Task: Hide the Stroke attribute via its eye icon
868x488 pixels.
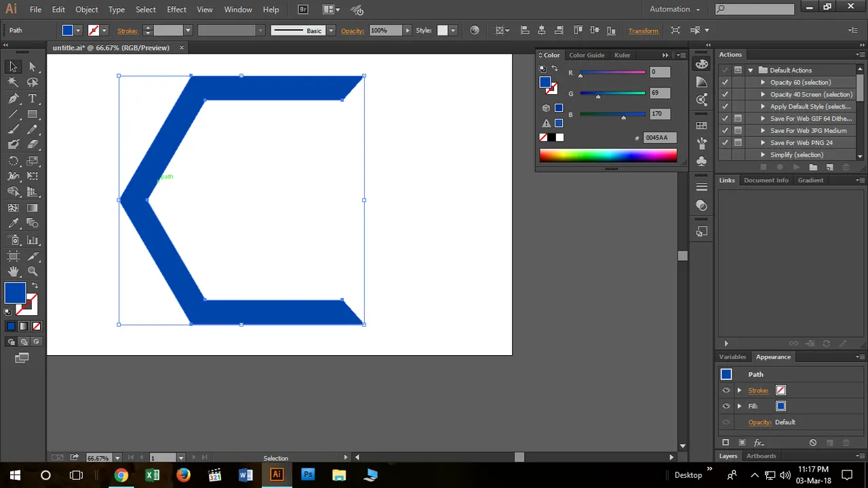Action: 726,390
